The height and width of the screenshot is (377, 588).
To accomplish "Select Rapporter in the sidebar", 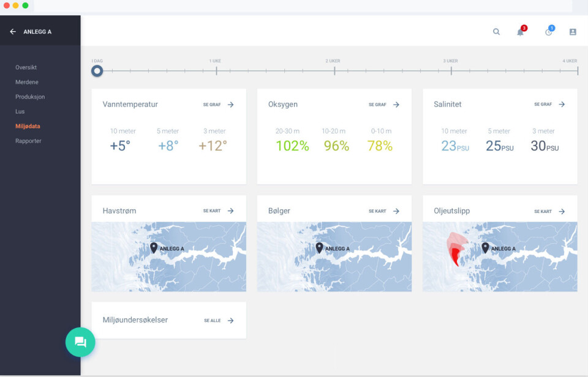I will click(28, 141).
